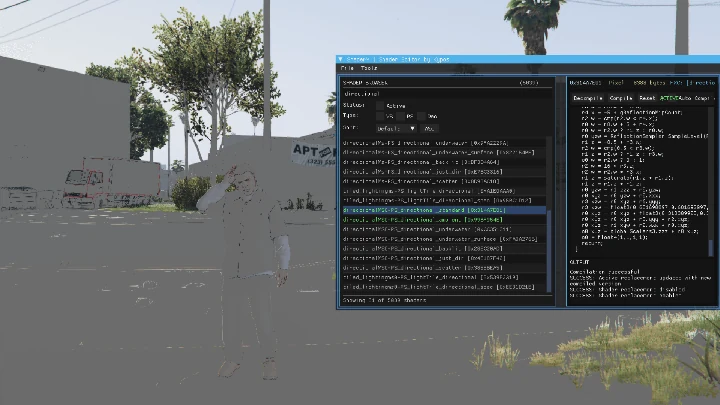Click the 'return;' line in code editor

[x=592, y=243]
